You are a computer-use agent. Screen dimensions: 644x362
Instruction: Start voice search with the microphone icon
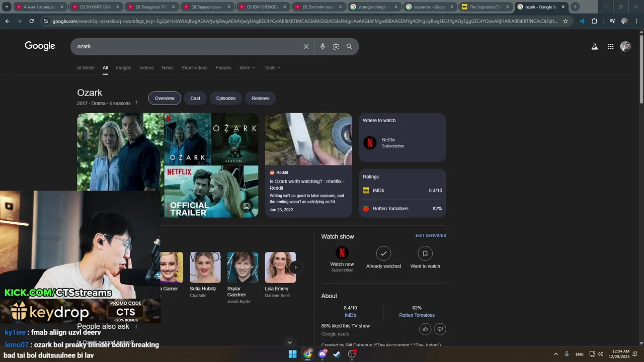coord(323,46)
